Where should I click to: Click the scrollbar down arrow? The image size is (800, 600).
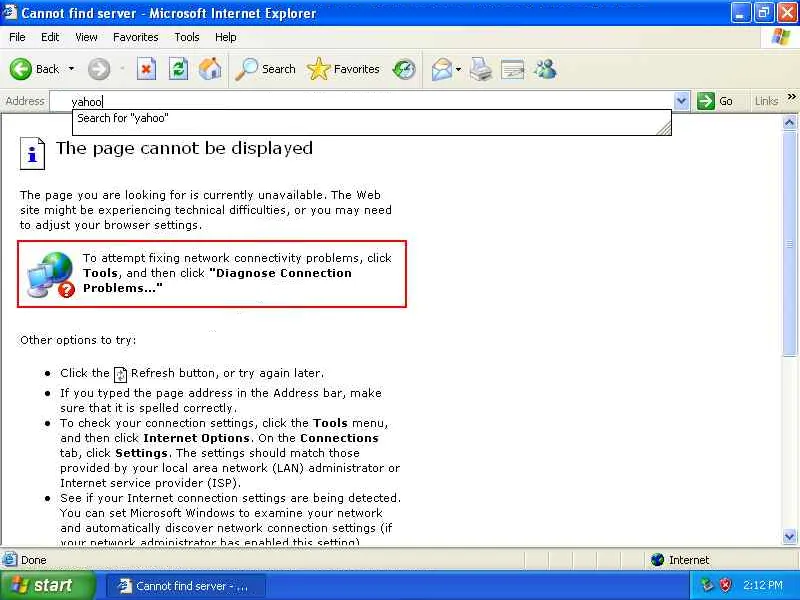coord(789,536)
